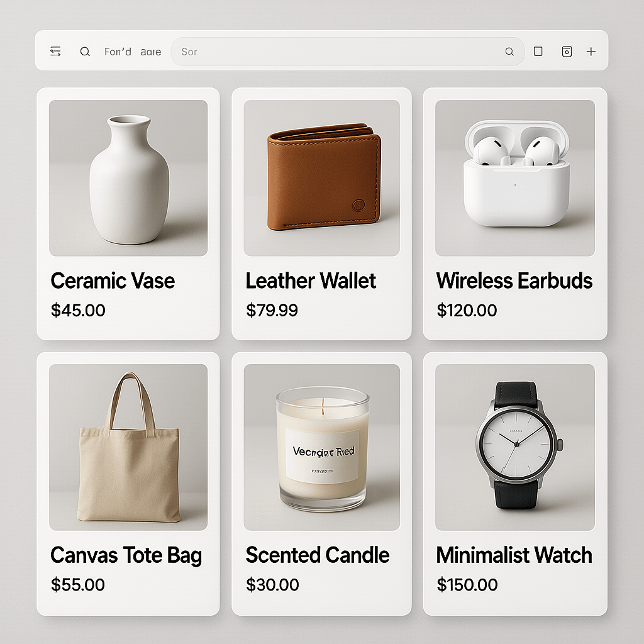The height and width of the screenshot is (644, 644).
Task: Open the Scented Candle product image
Action: (x=321, y=447)
